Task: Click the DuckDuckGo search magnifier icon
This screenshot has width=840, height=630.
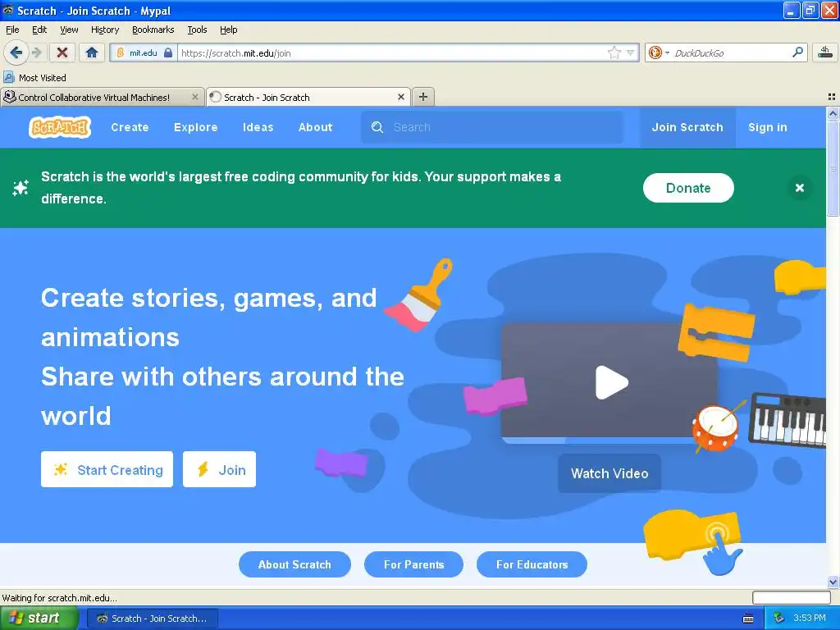Action: [x=797, y=52]
